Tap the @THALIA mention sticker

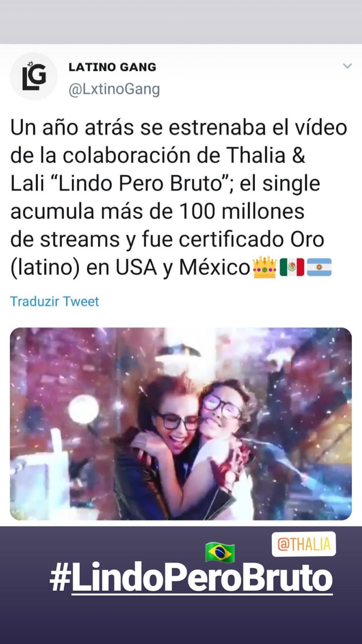pos(304,544)
